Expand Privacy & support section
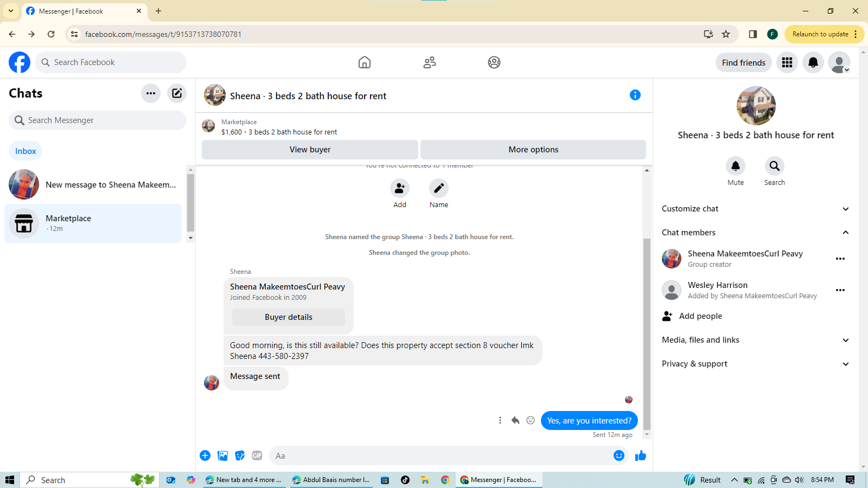The image size is (868, 488). point(755,364)
